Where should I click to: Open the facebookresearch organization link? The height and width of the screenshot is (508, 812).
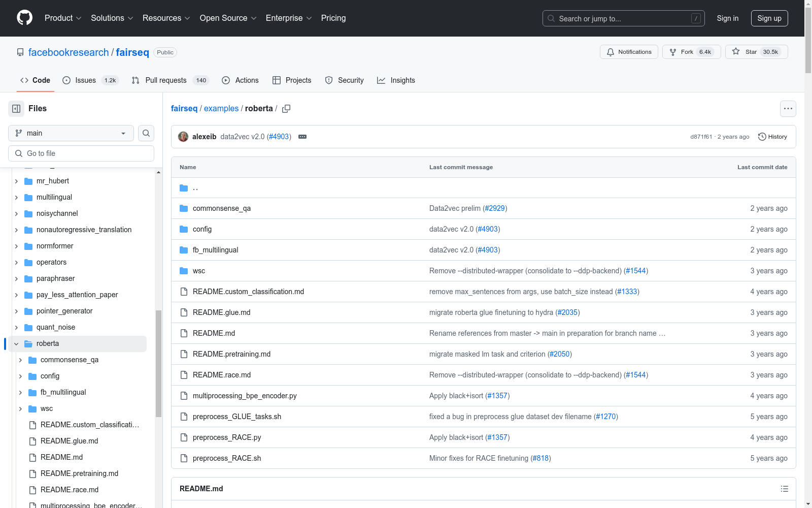(69, 52)
